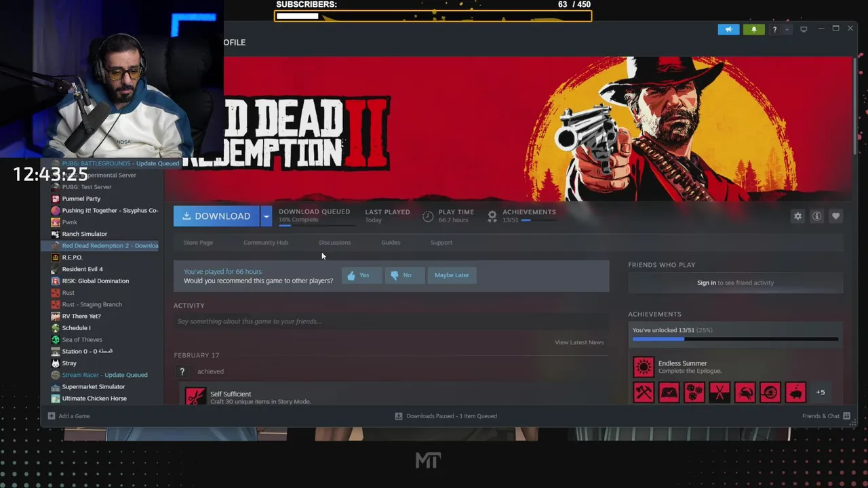Screen dimensions: 868x488
Task: Click the game page vertical scrollbar
Action: 854,105
